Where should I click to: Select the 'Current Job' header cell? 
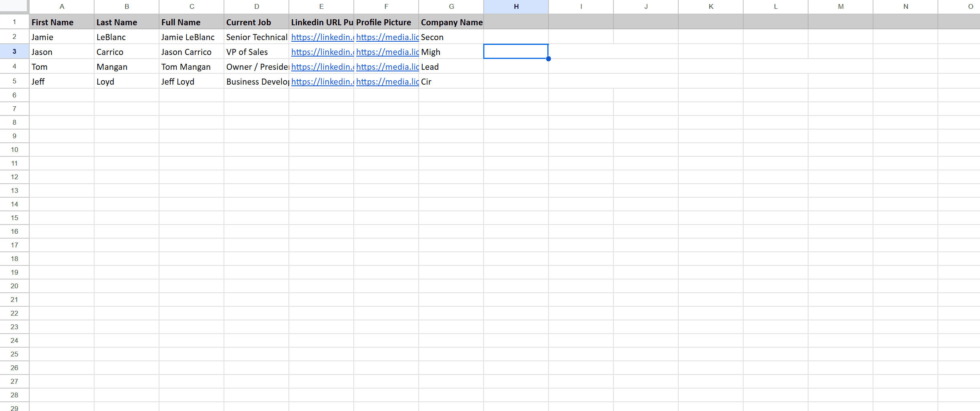tap(256, 22)
